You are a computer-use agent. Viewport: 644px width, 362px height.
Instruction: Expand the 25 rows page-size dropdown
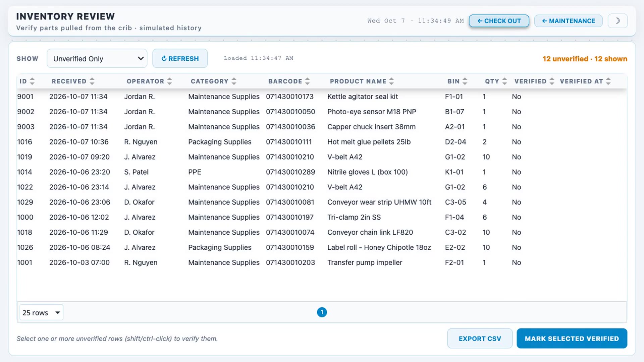[x=41, y=312]
